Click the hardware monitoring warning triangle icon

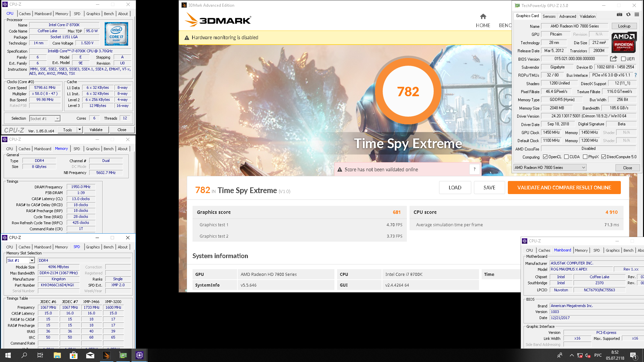click(x=187, y=38)
